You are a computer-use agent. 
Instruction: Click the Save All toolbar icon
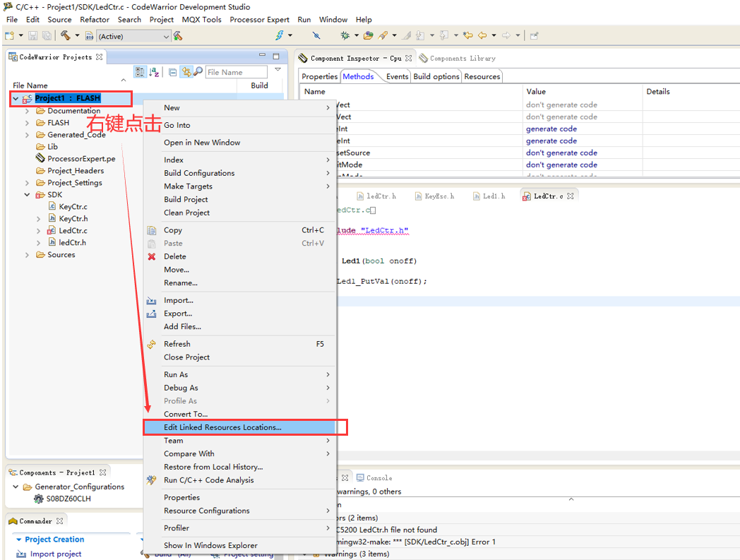[47, 36]
